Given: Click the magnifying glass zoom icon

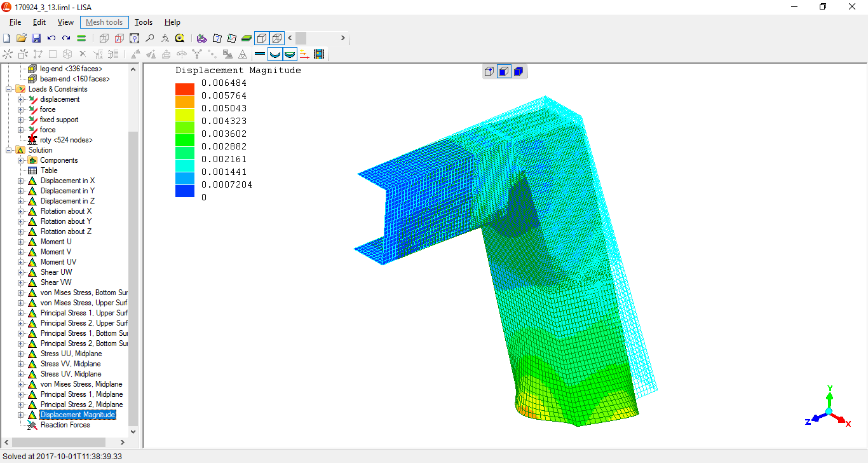Looking at the screenshot, I should point(150,38).
